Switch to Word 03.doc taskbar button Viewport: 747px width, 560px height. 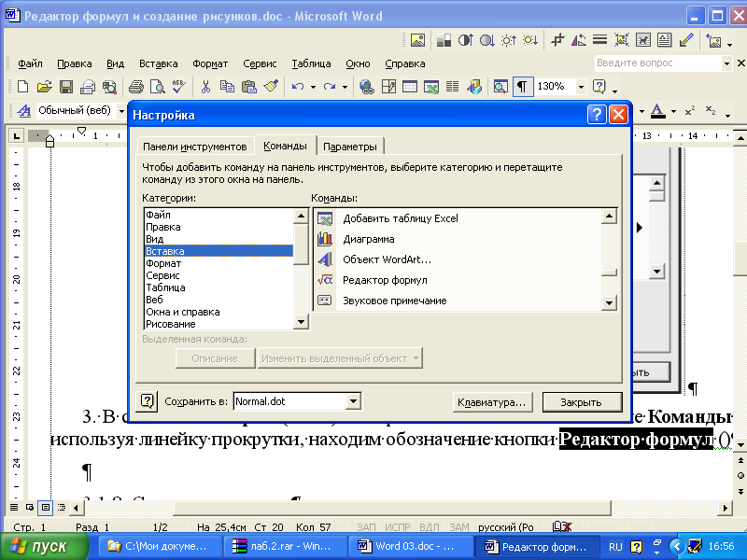[x=411, y=546]
